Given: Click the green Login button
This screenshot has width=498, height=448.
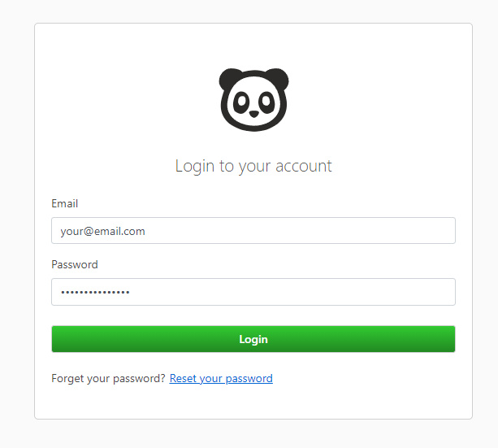Looking at the screenshot, I should [x=253, y=339].
